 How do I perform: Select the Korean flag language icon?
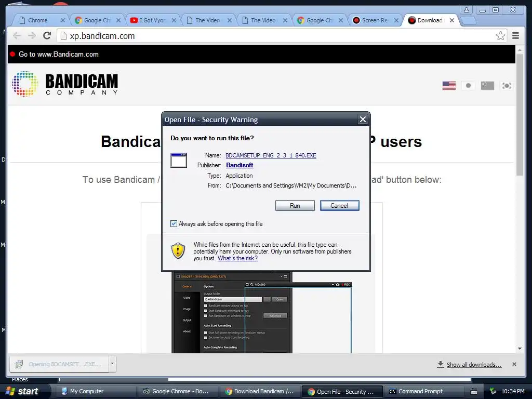507,86
